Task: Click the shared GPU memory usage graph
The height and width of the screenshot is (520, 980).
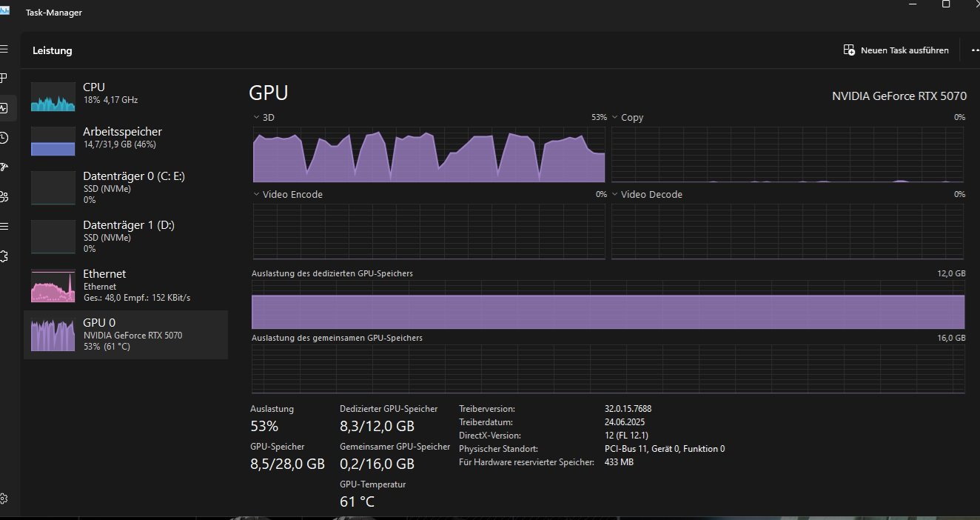Action: [608, 369]
